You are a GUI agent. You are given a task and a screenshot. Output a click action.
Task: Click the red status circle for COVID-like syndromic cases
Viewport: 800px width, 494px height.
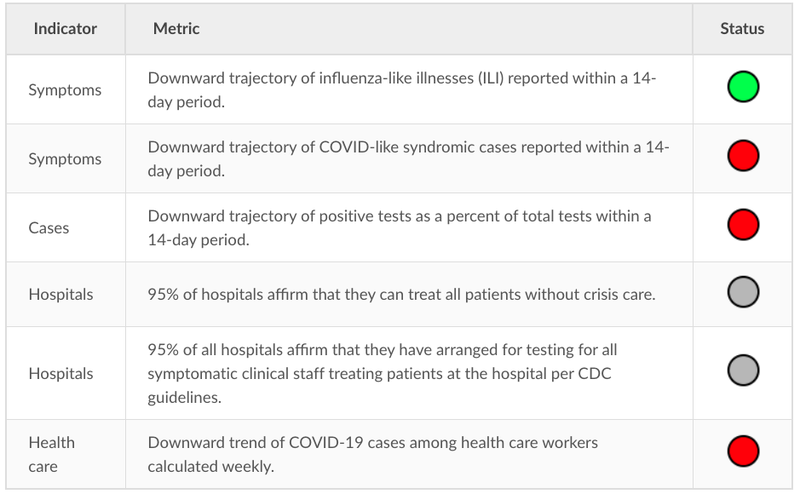point(743,156)
